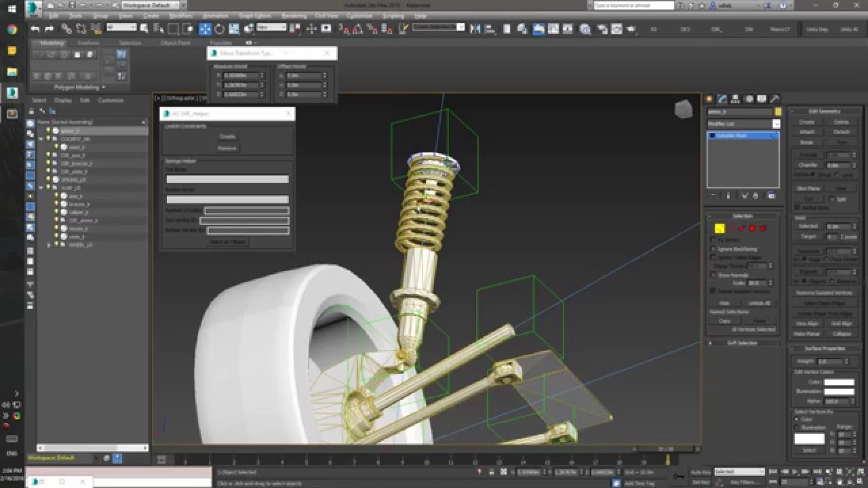This screenshot has height=488, width=868.
Task: Click the ViewCube in the viewport
Action: tap(684, 108)
